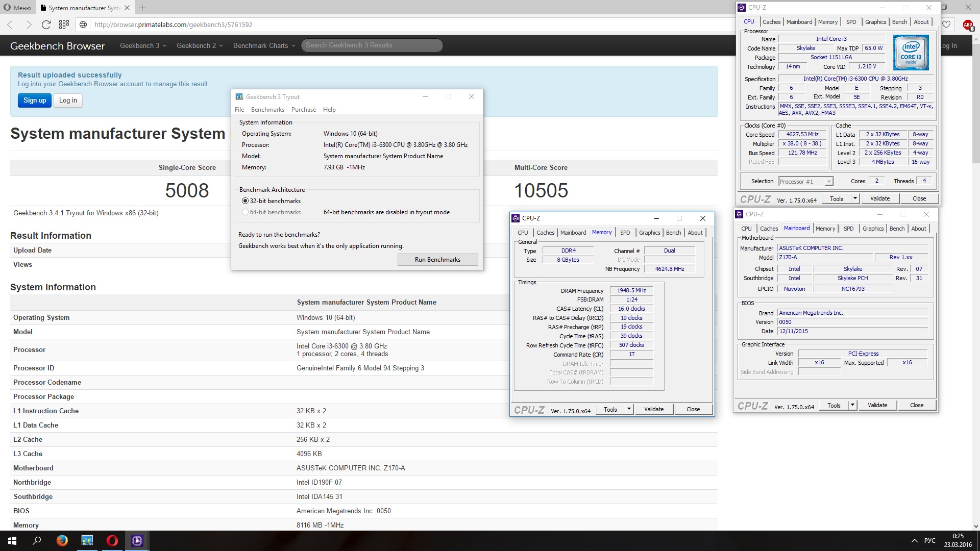Open the taskbar clock and date

pos(958,541)
